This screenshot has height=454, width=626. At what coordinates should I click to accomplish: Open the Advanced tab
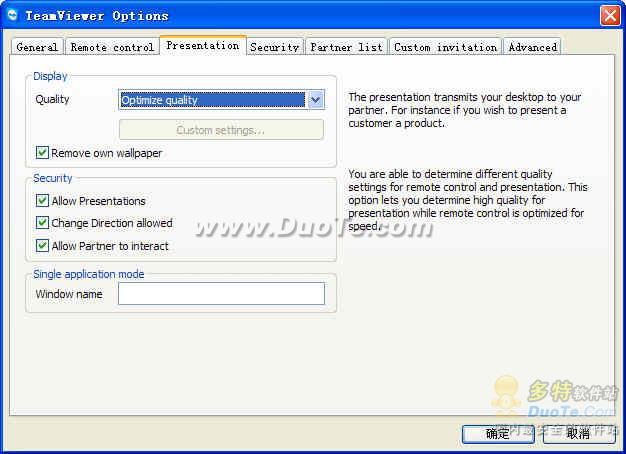click(533, 47)
